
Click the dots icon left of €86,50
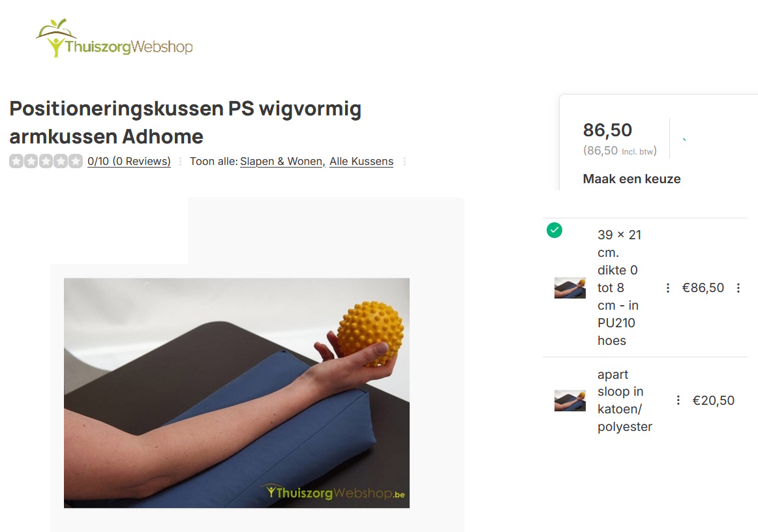point(667,288)
